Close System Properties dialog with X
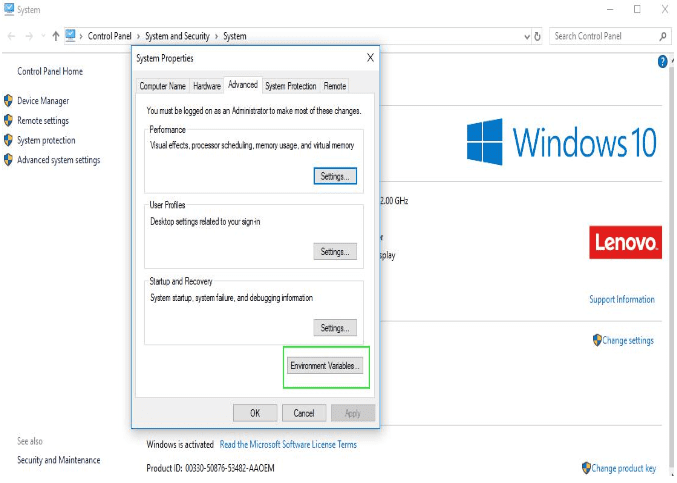Viewport: 677px width, 483px height. 370,57
